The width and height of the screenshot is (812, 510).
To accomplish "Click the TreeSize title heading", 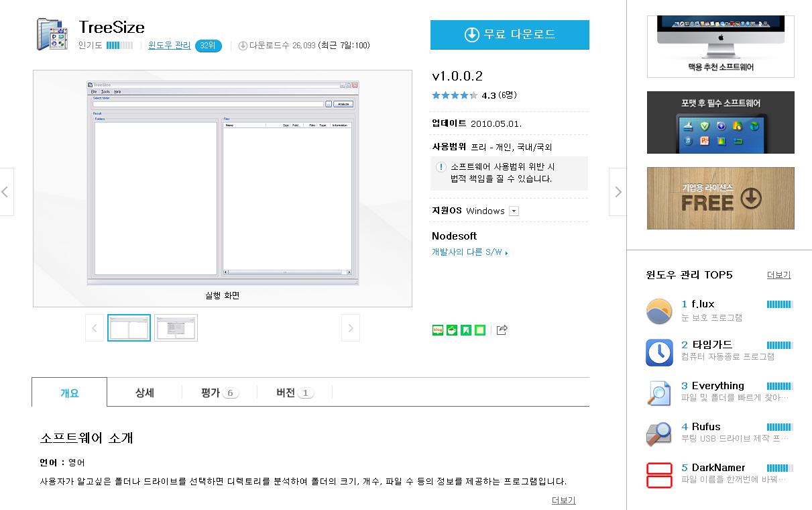I will [111, 28].
